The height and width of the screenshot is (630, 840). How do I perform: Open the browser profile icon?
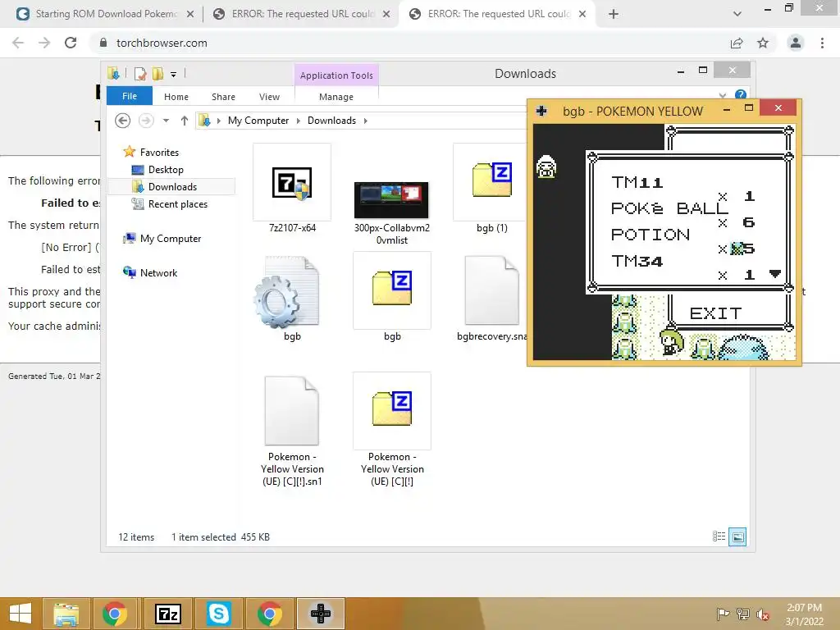coord(796,43)
